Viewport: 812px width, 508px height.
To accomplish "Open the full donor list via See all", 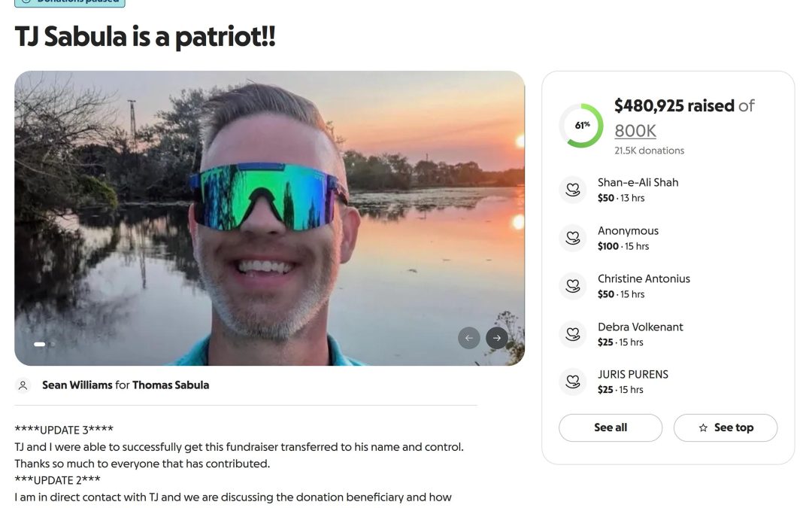I will [x=610, y=427].
